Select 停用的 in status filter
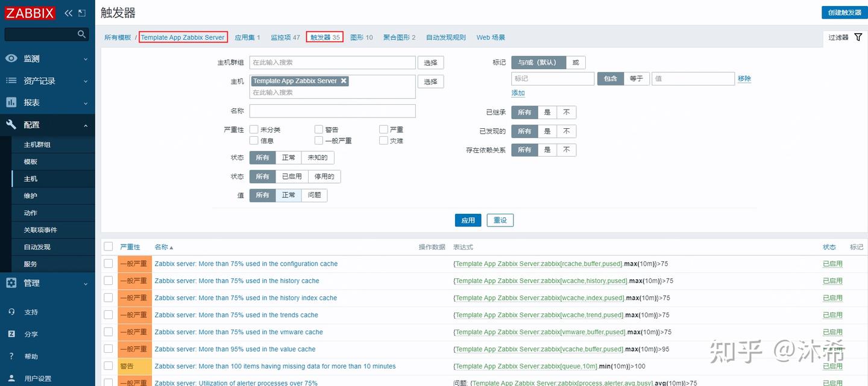Screen dimensions: 868x386 pyautogui.click(x=324, y=176)
